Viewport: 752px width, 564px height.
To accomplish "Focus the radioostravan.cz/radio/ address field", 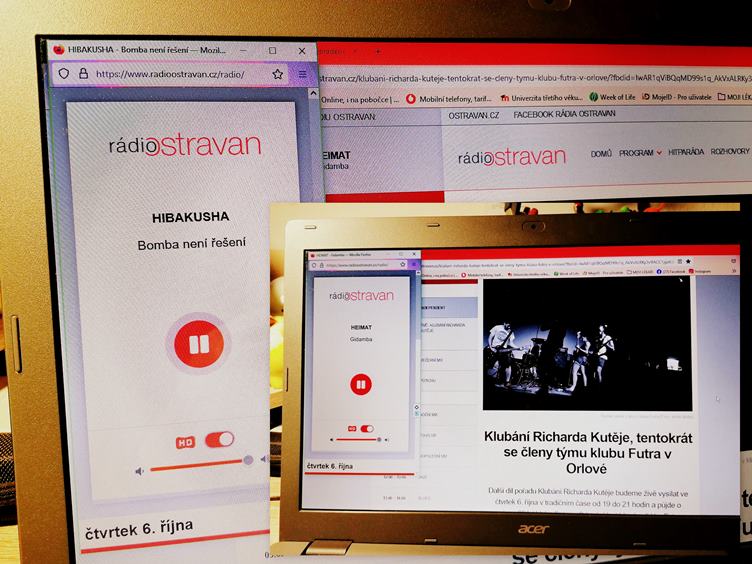I will pos(170,74).
